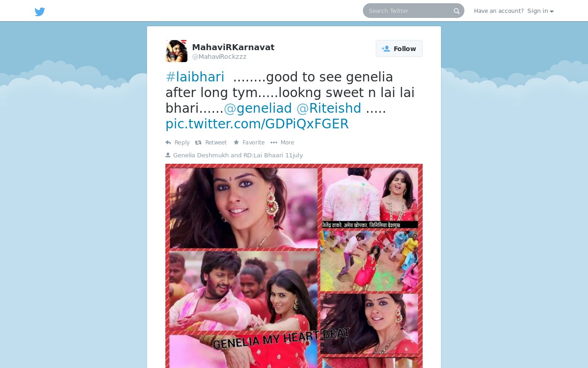Click the search magnifier icon

pyautogui.click(x=457, y=11)
